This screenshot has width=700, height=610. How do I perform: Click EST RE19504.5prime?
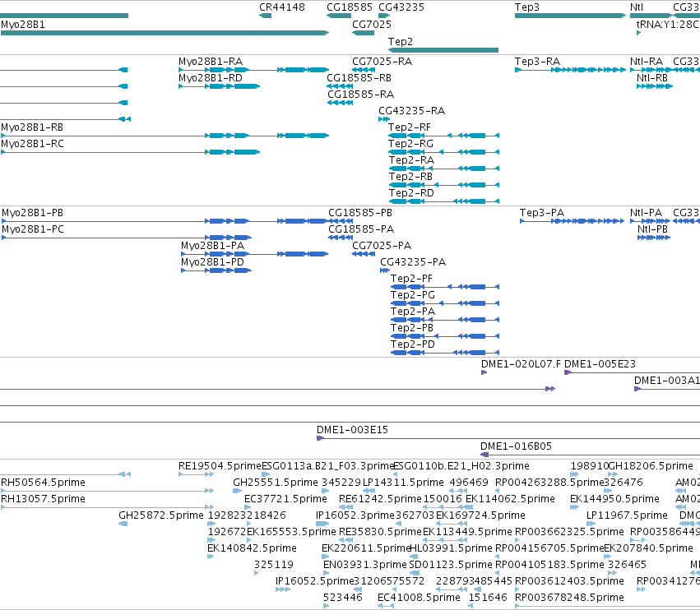[196, 474]
